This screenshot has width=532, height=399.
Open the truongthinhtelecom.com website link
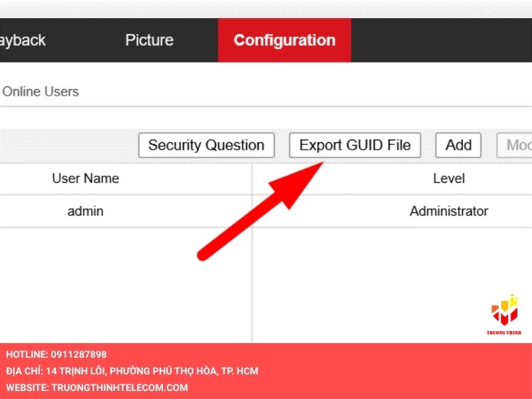tap(120, 388)
